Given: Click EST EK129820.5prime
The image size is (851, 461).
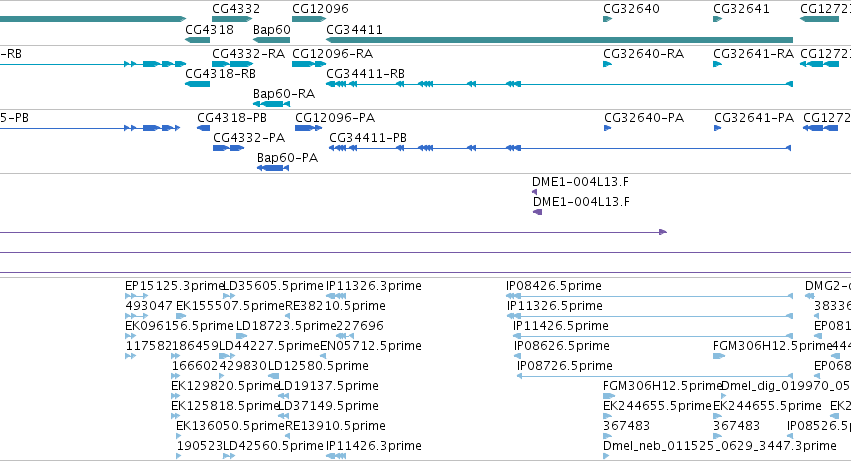Looking at the screenshot, I should pos(225,387).
